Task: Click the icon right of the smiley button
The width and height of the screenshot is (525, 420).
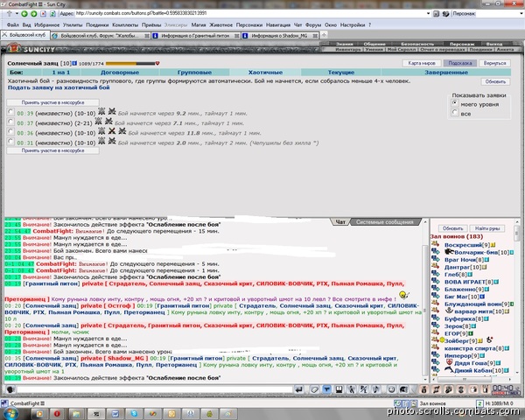Action: (403, 389)
